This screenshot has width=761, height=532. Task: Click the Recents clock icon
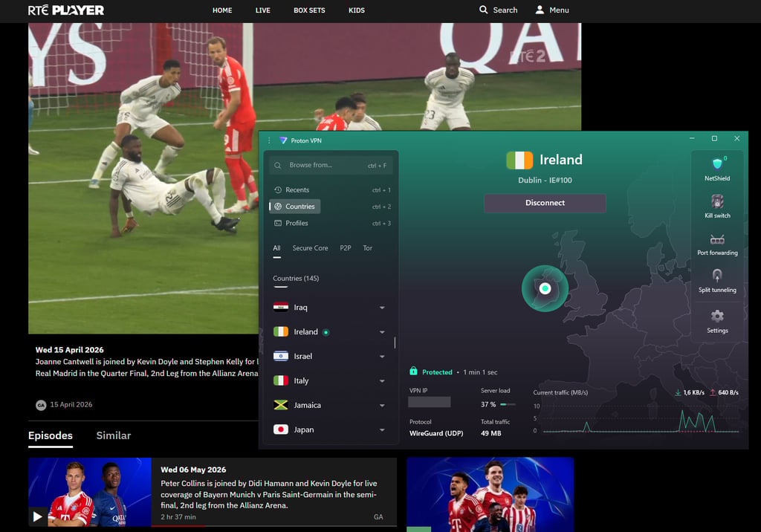point(278,189)
